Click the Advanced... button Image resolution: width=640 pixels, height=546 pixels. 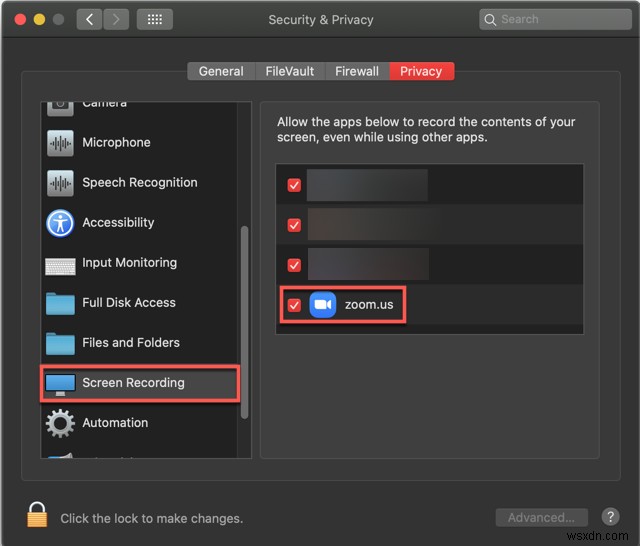[542, 517]
